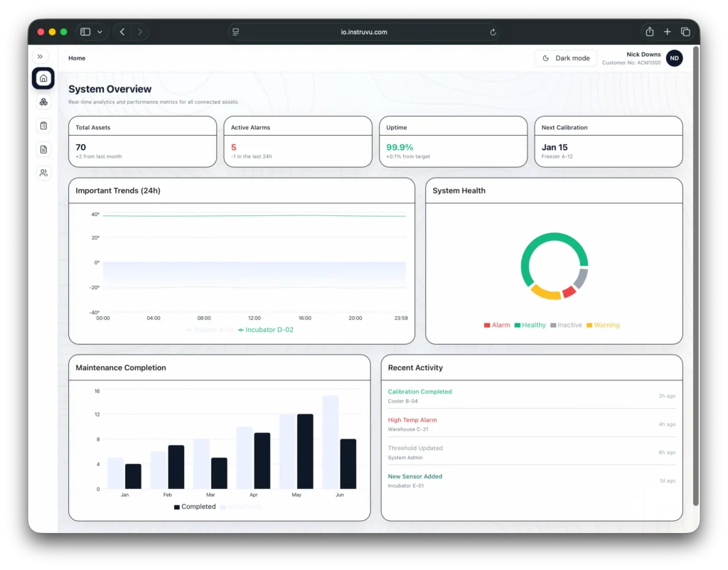
Task: Open the Assets icon below Home
Action: click(43, 102)
